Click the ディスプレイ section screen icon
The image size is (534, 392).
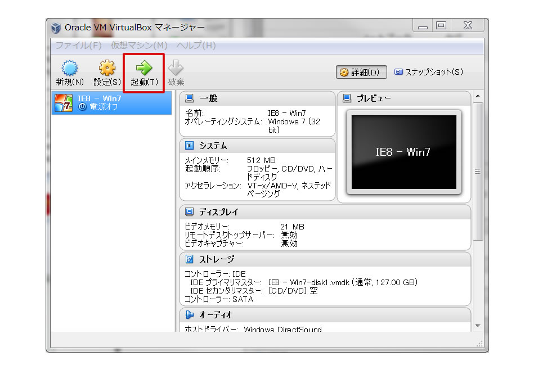[x=190, y=212]
